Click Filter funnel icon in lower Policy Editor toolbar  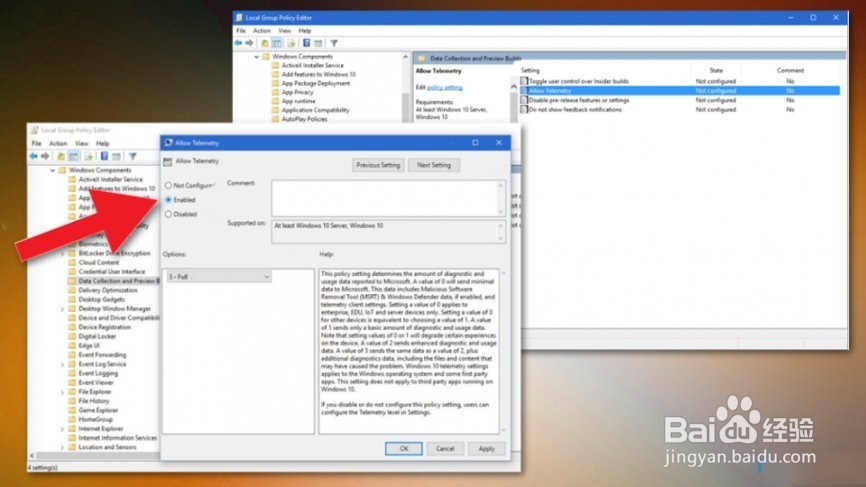[x=133, y=156]
